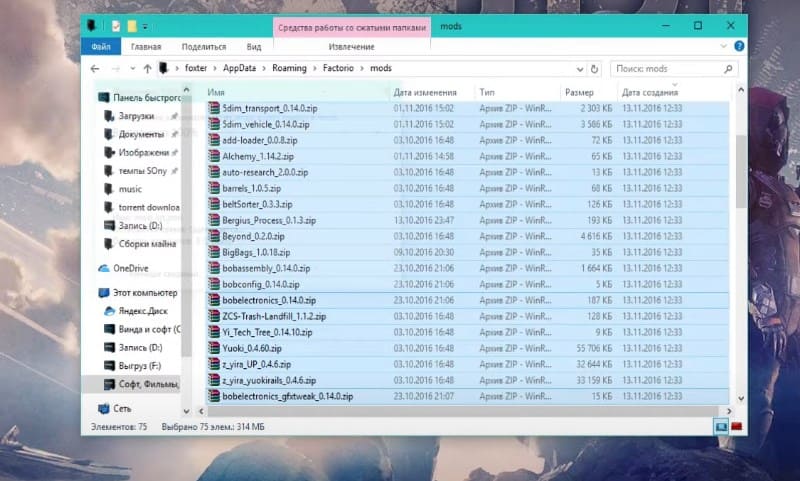The height and width of the screenshot is (481, 800).
Task: Click the Yuoki_0.4.60.zip archive icon
Action: [x=213, y=348]
